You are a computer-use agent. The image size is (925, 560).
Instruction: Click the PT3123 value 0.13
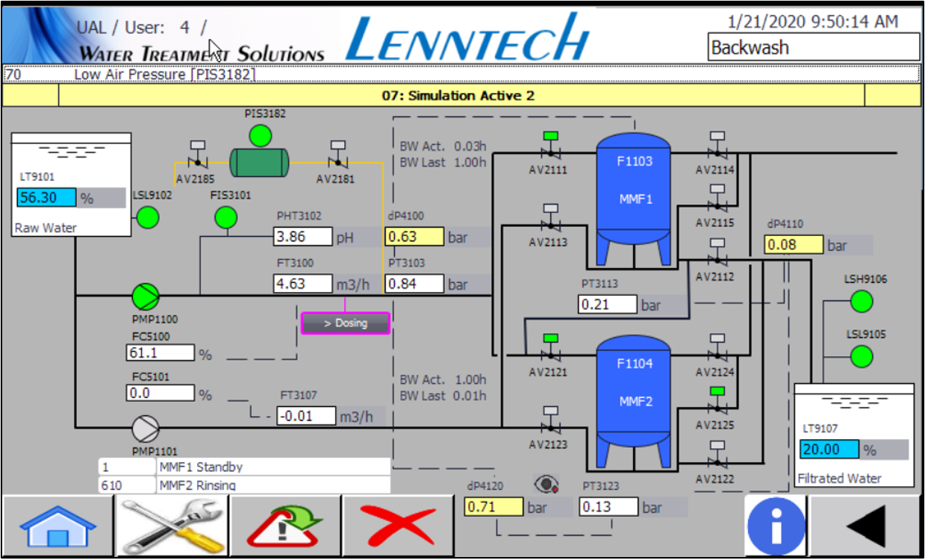(609, 507)
